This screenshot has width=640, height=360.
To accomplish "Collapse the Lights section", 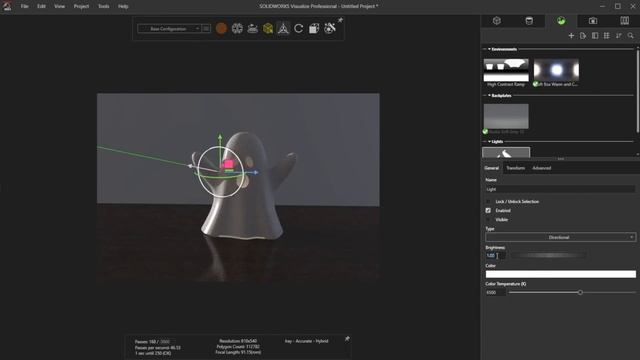I will tap(489, 142).
